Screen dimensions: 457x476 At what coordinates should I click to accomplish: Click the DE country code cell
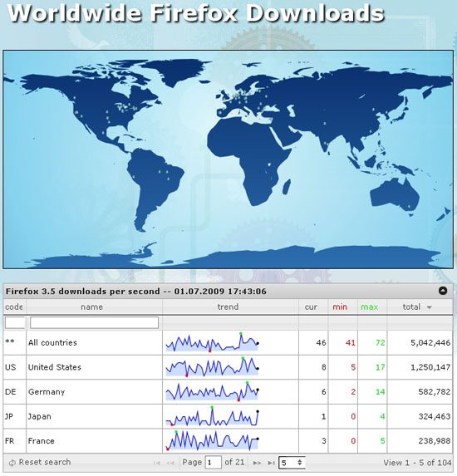coord(10,392)
